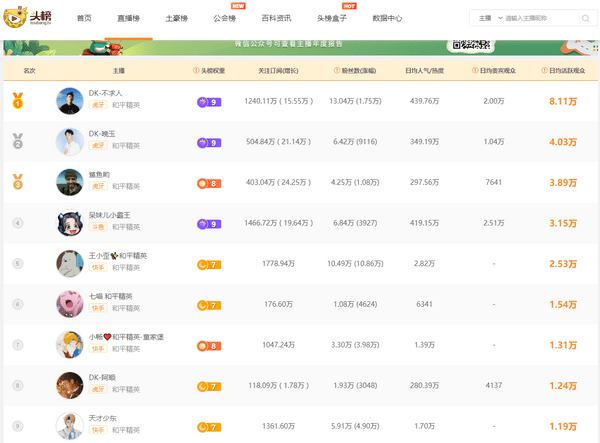Click the avatar of DK-不求人

pos(70,101)
